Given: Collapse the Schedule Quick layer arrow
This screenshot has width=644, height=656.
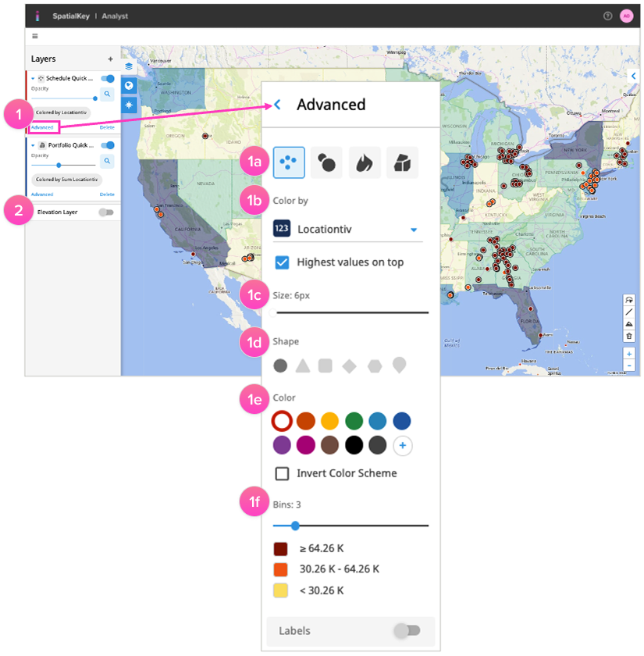Looking at the screenshot, I should (x=33, y=79).
